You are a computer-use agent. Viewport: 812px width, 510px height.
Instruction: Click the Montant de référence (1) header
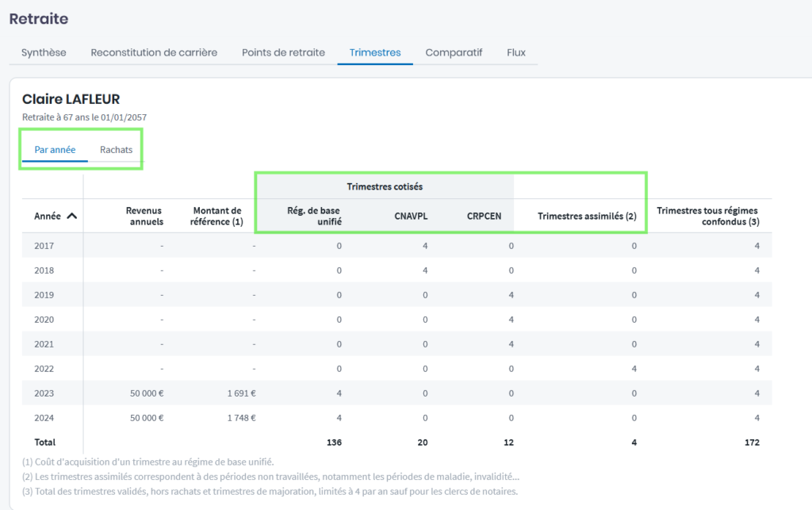[x=217, y=216]
